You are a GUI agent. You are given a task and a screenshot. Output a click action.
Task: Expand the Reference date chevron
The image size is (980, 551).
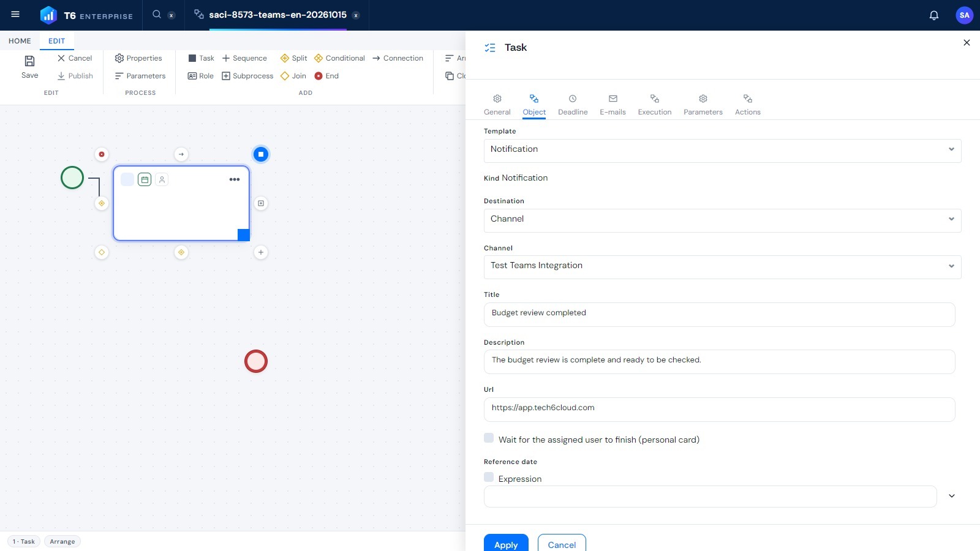click(x=952, y=496)
